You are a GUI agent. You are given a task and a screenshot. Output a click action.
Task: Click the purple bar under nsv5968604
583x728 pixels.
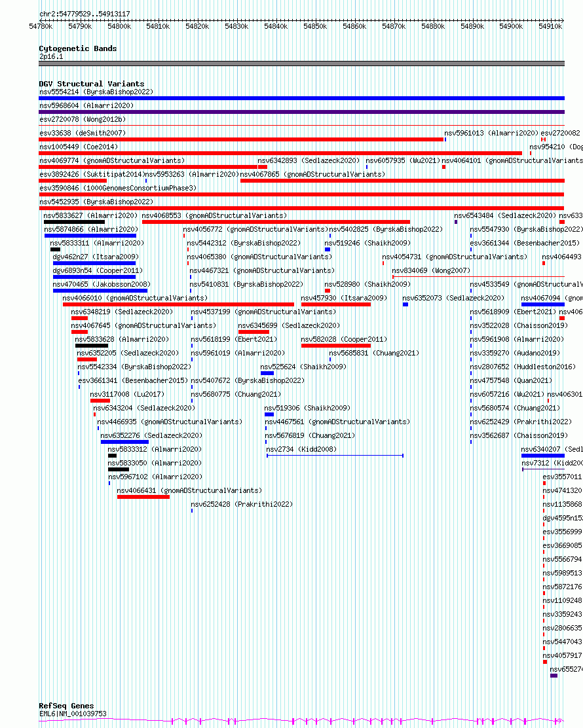[x=301, y=112]
